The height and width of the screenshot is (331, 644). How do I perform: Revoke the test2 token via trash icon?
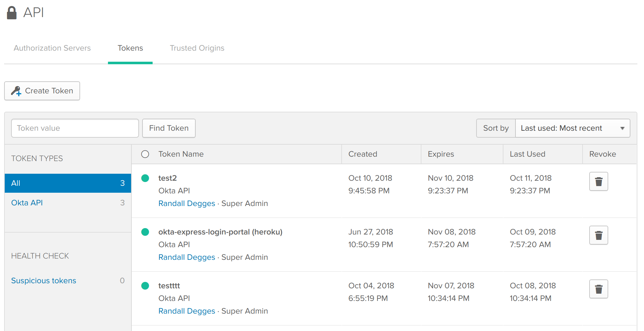[598, 182]
